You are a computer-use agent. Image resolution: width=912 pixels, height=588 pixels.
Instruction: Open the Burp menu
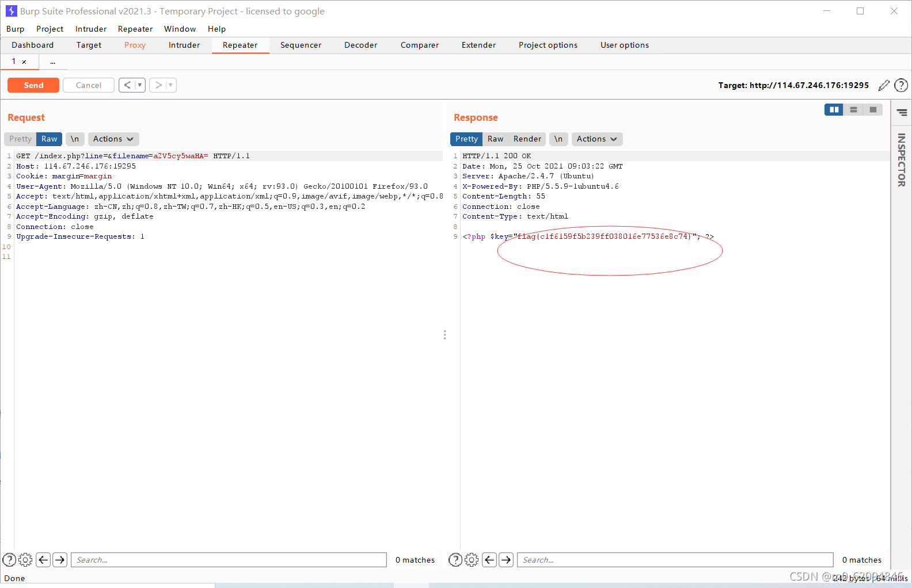click(16, 29)
